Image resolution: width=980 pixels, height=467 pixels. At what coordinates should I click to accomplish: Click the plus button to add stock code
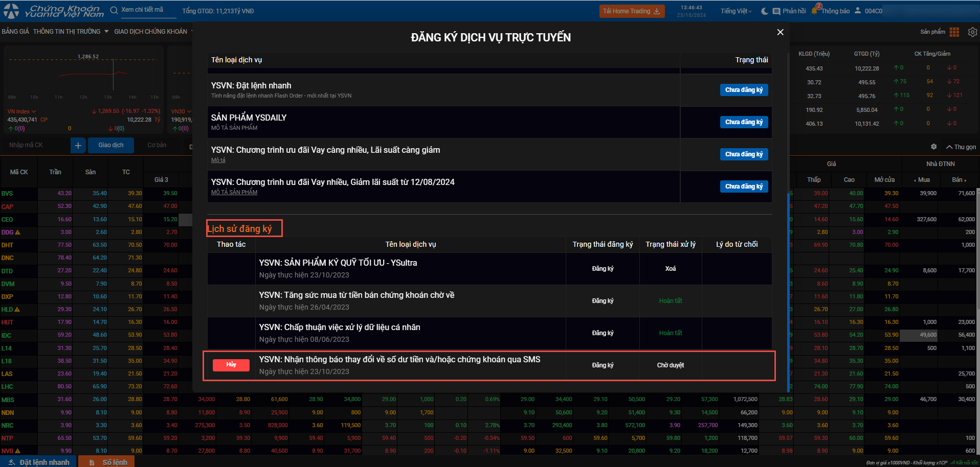[x=78, y=145]
